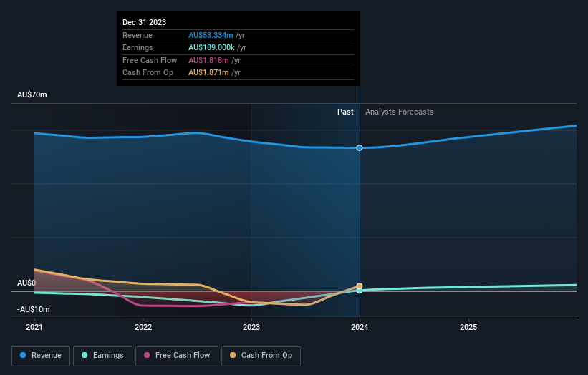Click the 2024 x-axis label
Image resolution: width=588 pixels, height=375 pixels.
360,328
